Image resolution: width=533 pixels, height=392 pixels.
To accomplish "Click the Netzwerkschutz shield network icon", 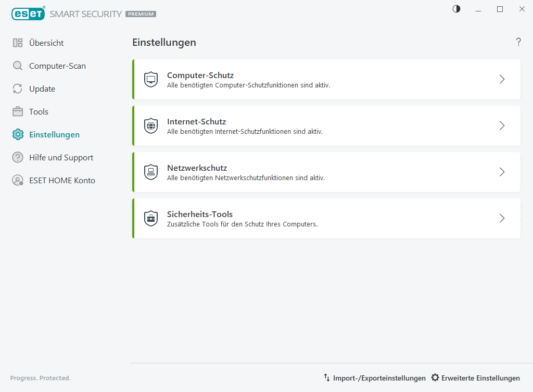I will point(151,172).
